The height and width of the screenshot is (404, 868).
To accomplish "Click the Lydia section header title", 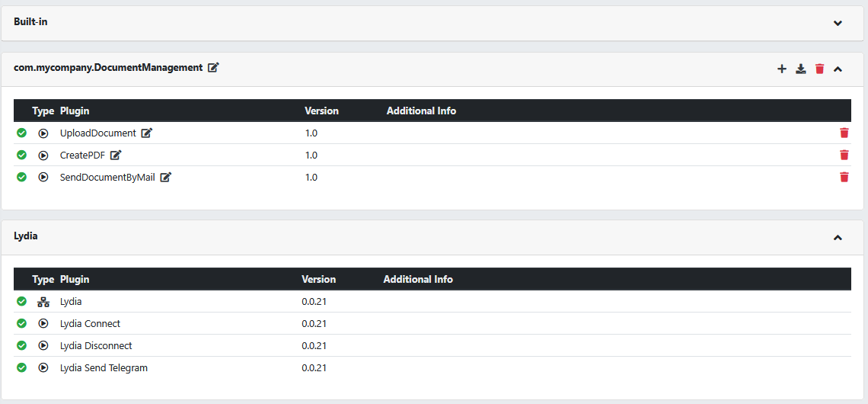I will [25, 236].
